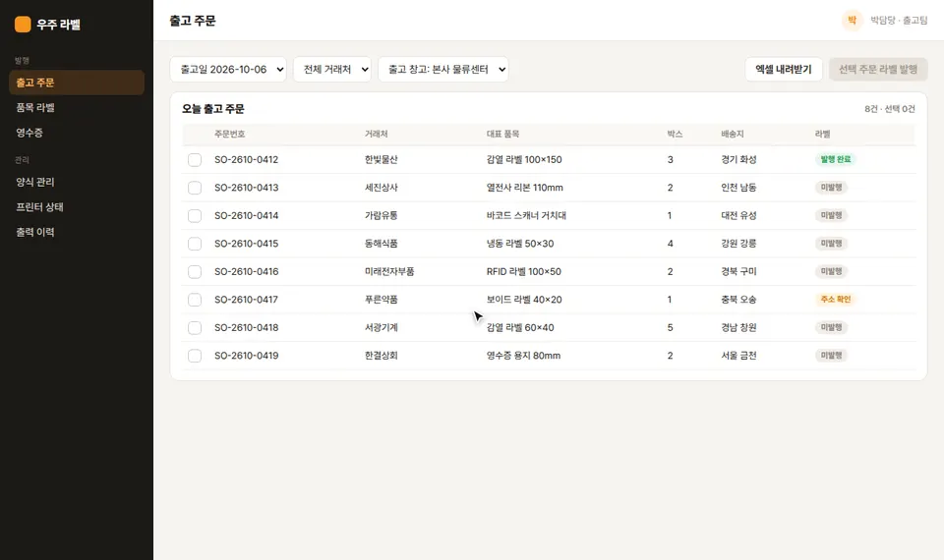This screenshot has height=560, width=944.
Task: Open the 출력 이력 sidebar entry
Action: (77, 232)
